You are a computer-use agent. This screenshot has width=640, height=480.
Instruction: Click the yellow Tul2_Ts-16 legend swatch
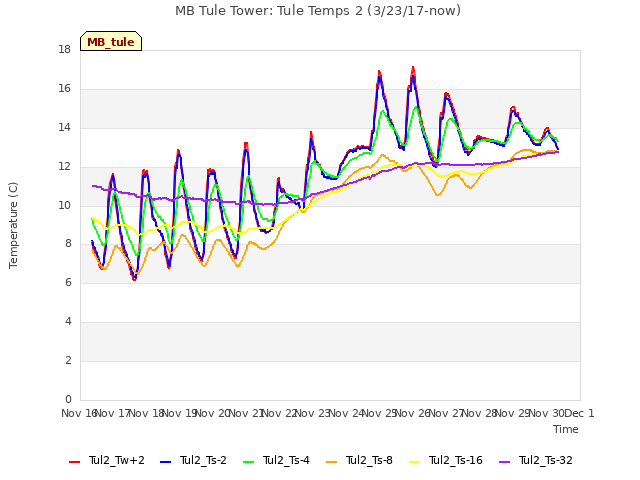tap(414, 462)
